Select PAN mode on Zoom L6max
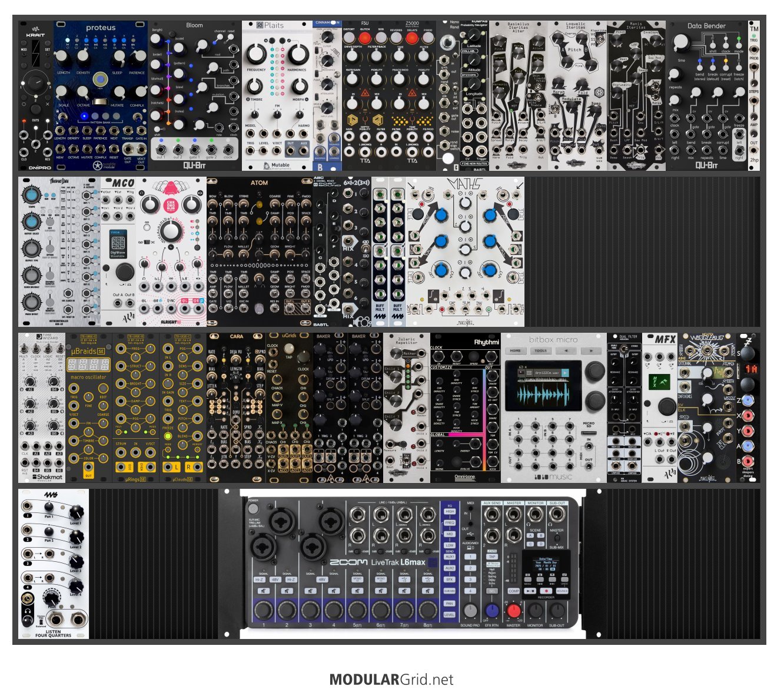Viewport: 784px width, 692px height. click(450, 603)
